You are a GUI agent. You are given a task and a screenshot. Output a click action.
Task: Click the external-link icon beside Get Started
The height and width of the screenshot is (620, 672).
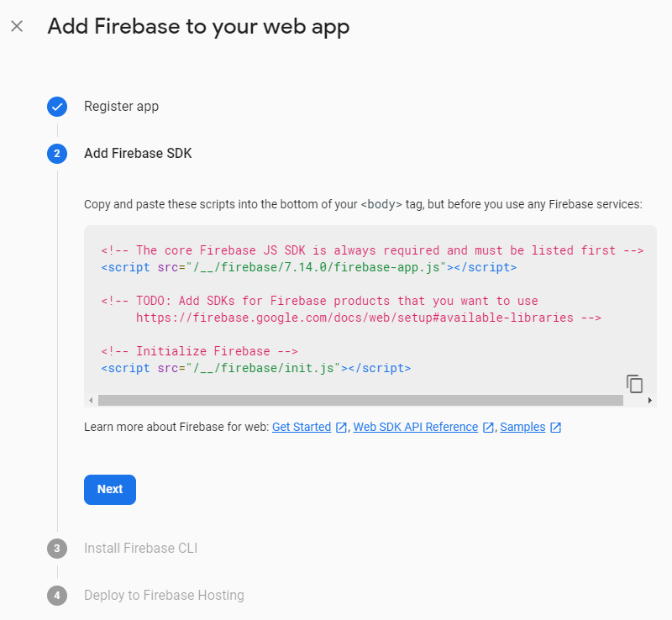point(341,428)
